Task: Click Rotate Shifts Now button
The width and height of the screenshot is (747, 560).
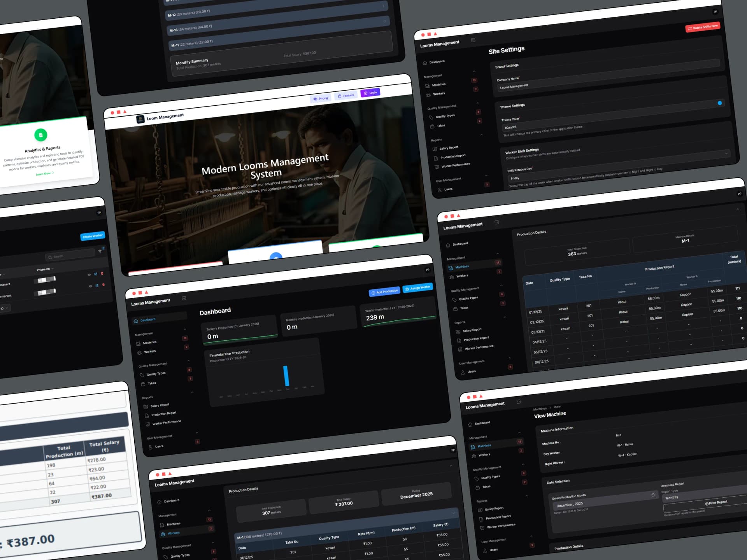Action: [x=703, y=27]
